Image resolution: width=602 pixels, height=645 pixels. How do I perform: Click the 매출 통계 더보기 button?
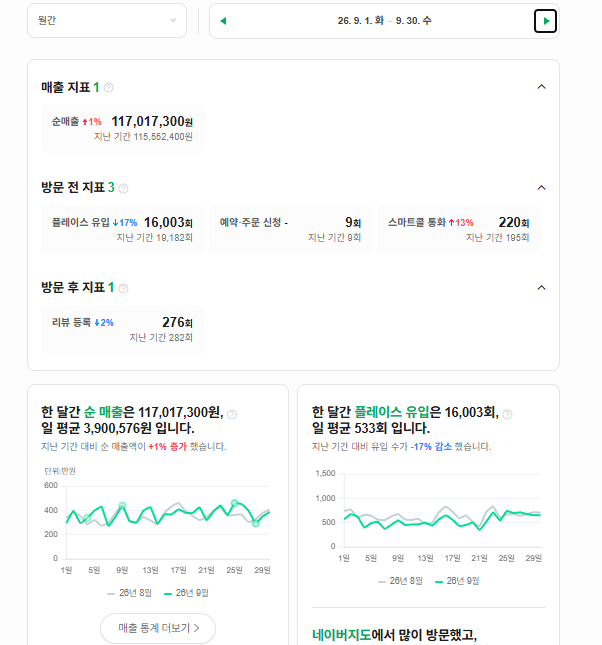click(158, 628)
